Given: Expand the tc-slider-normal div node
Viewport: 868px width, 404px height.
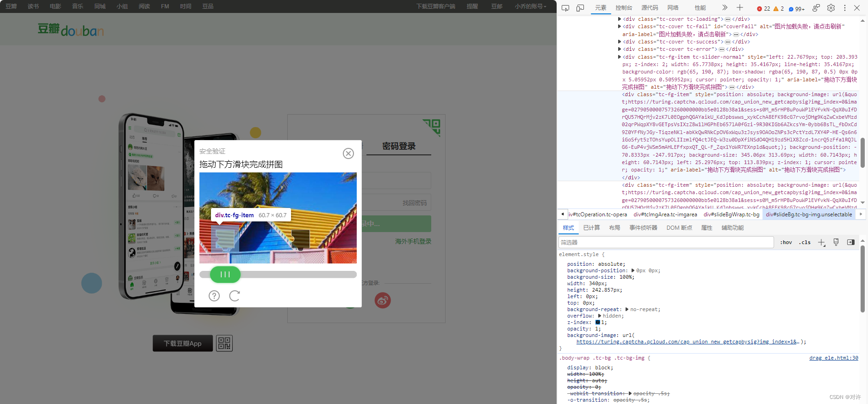Looking at the screenshot, I should point(620,57).
